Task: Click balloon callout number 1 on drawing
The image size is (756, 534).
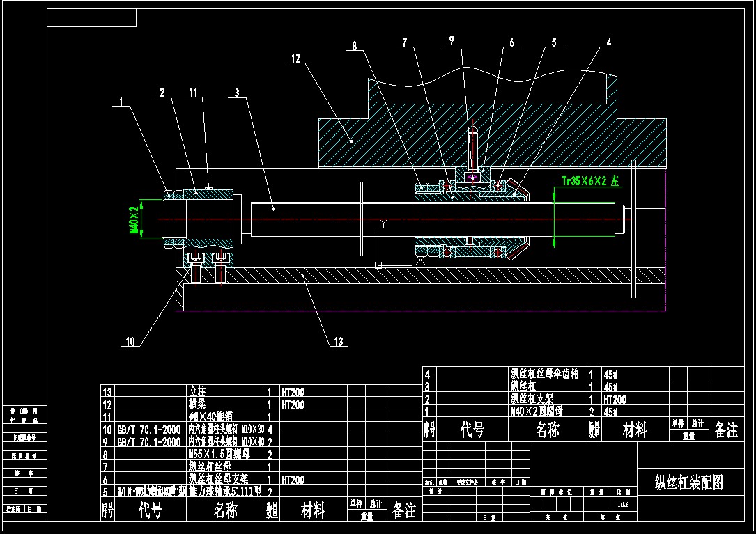Action: pos(121,101)
